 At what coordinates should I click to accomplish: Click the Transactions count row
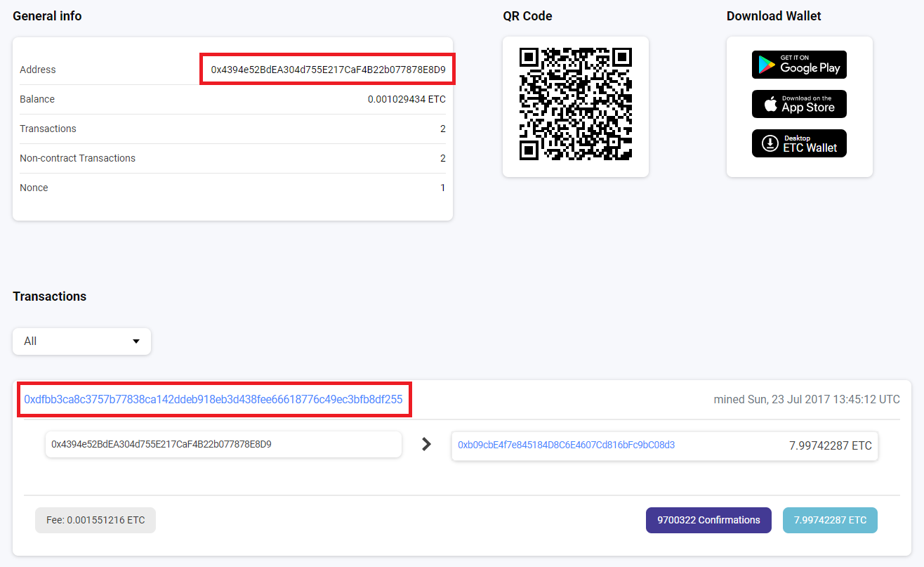232,129
